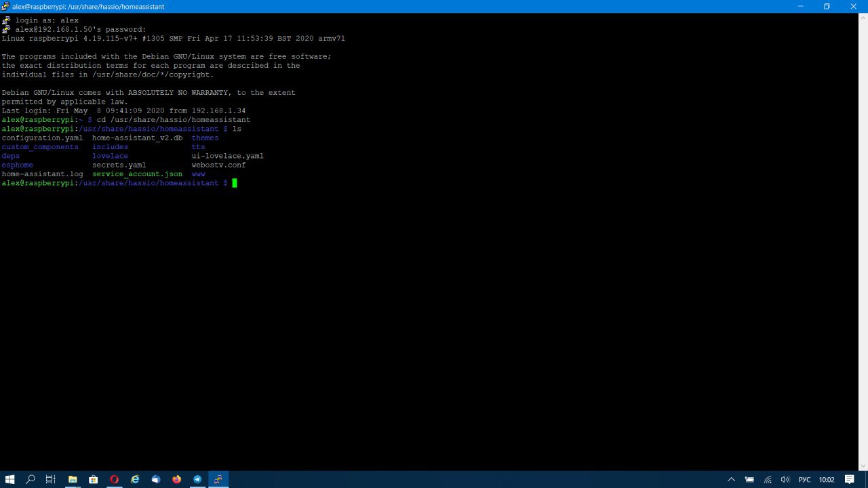The height and width of the screenshot is (488, 868).
Task: Show hidden tray icons chevron
Action: pos(731,479)
